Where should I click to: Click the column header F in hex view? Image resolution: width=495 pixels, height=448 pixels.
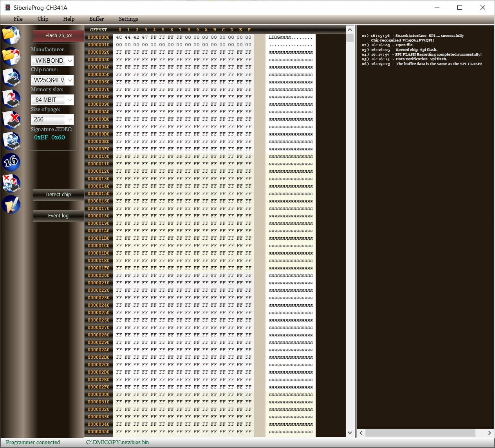249,30
